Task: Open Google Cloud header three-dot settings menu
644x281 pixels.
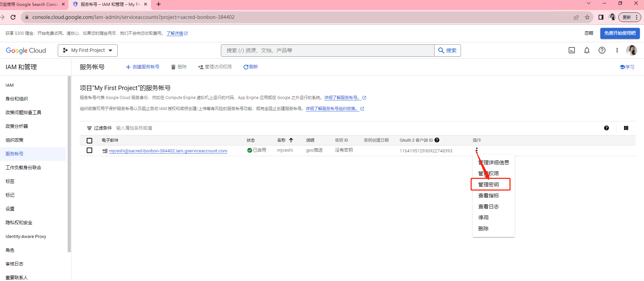Action: point(617,51)
